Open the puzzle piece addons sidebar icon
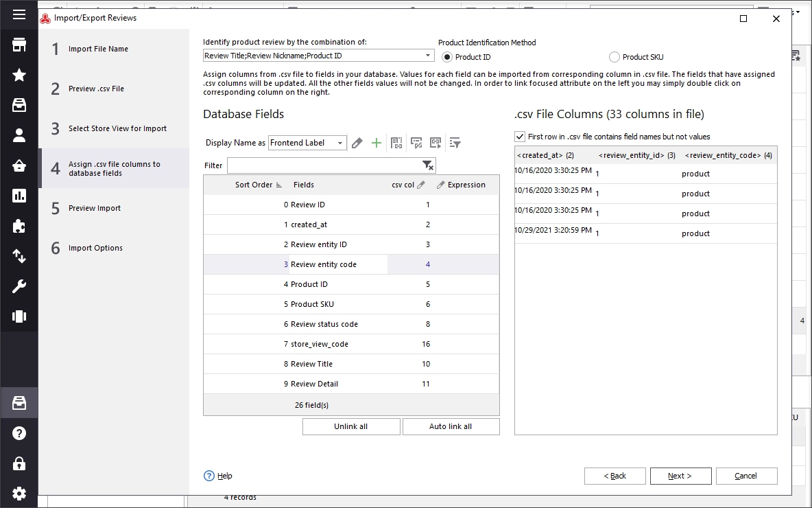Viewport: 812px width, 508px height. (x=19, y=226)
